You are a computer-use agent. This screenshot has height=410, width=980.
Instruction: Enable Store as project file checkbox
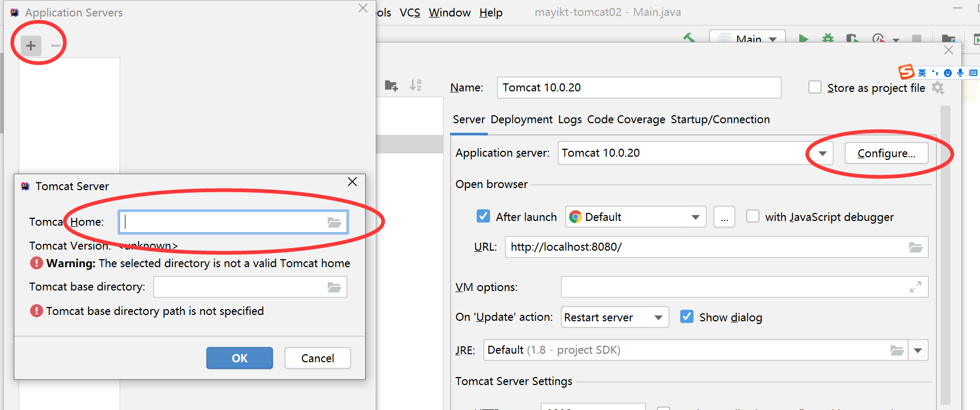tap(815, 87)
